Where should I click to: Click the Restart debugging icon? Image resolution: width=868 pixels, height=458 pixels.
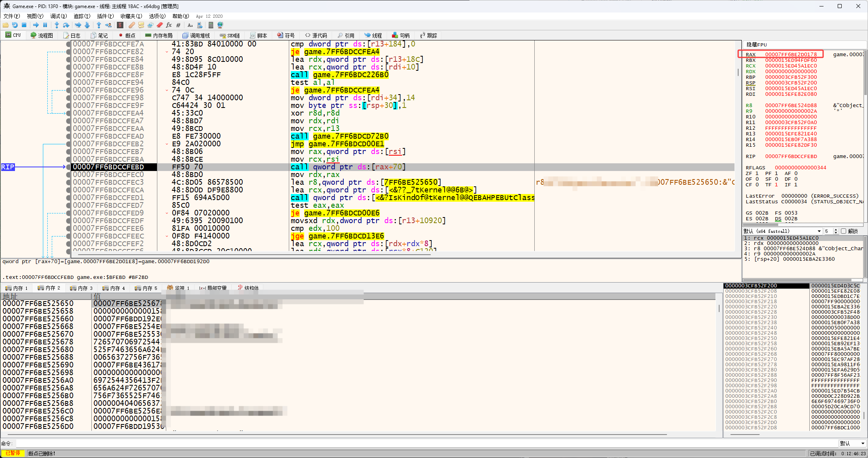[x=15, y=25]
